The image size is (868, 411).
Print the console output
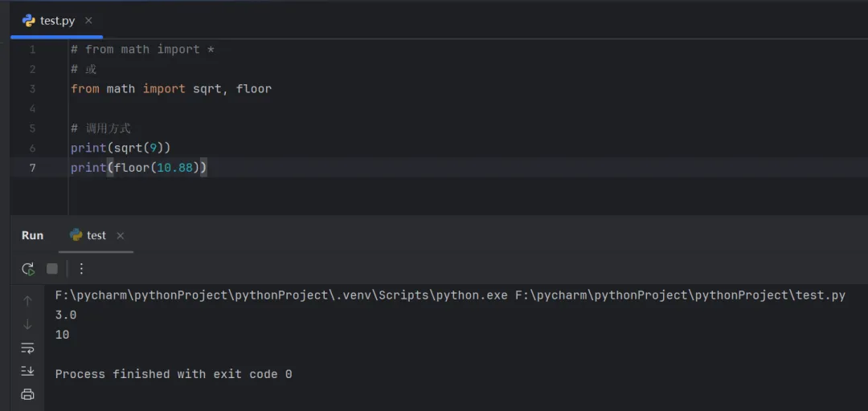[28, 394]
